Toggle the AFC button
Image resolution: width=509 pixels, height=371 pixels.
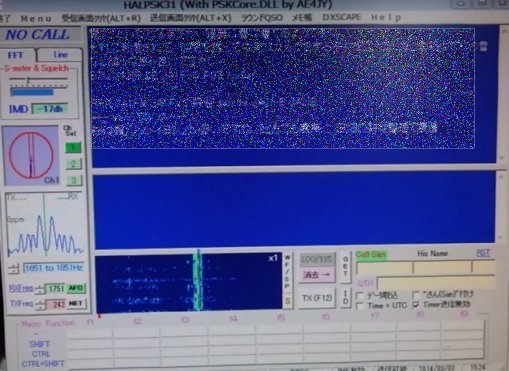[x=76, y=288]
